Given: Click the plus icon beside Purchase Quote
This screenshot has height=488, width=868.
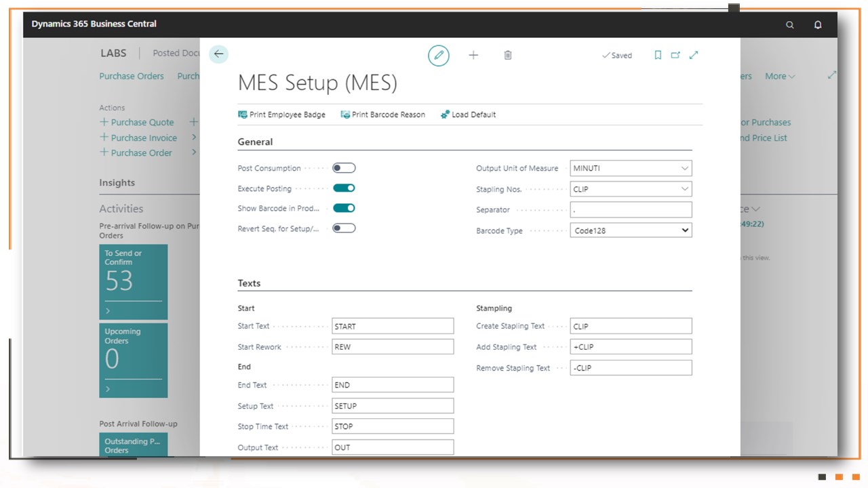Looking at the screenshot, I should point(104,122).
